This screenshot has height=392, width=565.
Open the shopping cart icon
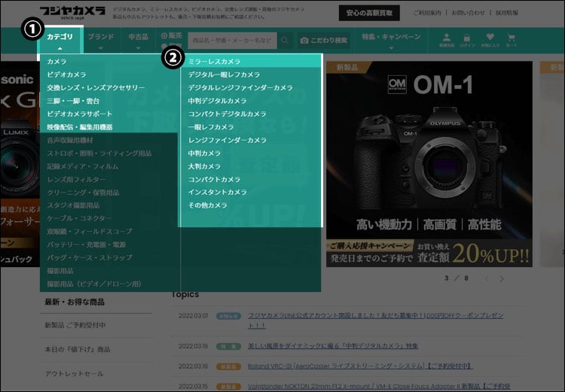[511, 40]
